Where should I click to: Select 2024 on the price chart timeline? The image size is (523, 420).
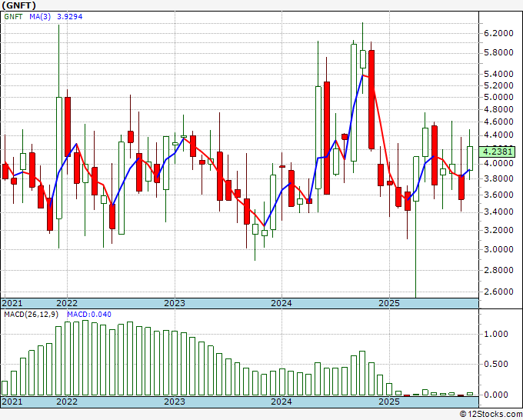[281, 303]
